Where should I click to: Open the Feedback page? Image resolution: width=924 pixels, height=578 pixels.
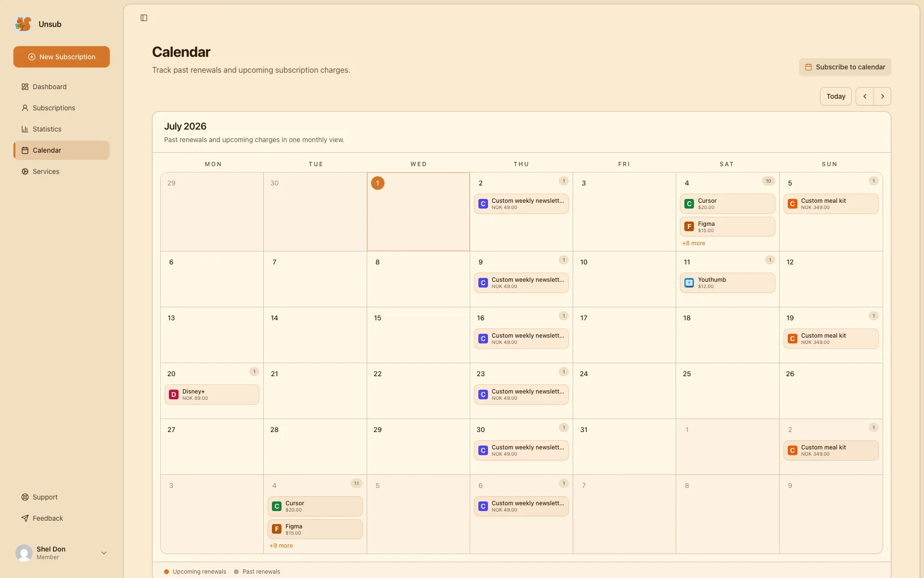coord(62,518)
